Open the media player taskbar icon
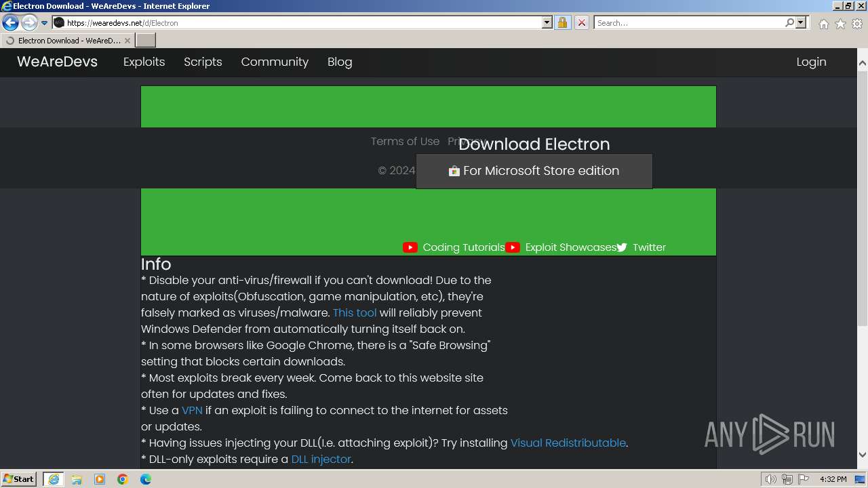Viewport: 868px width, 488px height. click(x=100, y=479)
